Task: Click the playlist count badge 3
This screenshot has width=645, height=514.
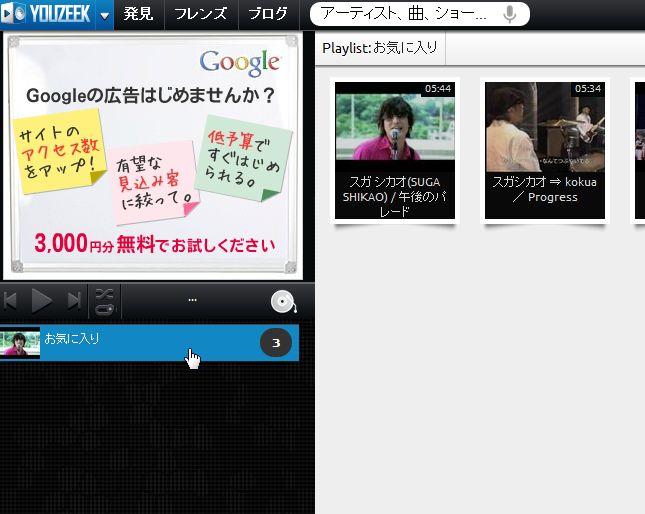Action: pos(276,343)
